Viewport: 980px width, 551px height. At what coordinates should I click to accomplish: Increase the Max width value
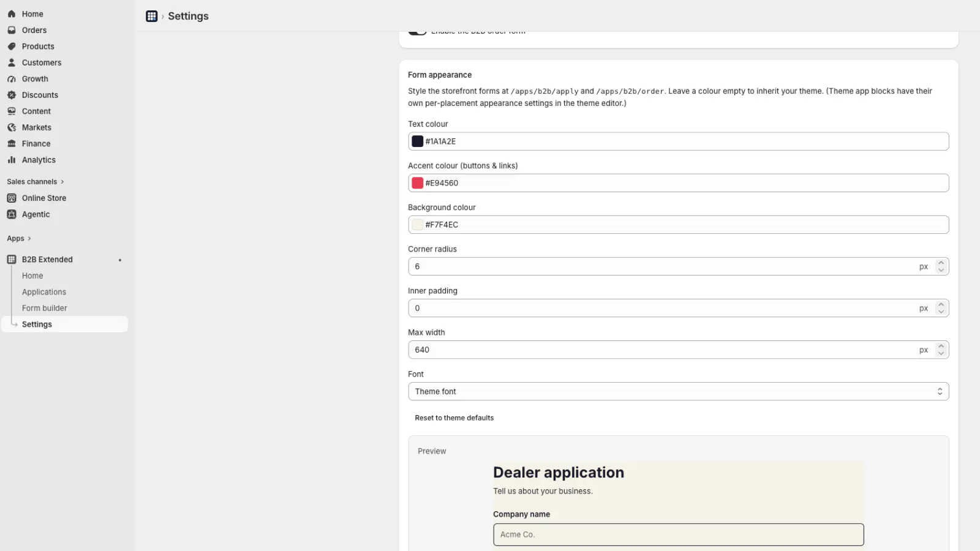click(941, 347)
